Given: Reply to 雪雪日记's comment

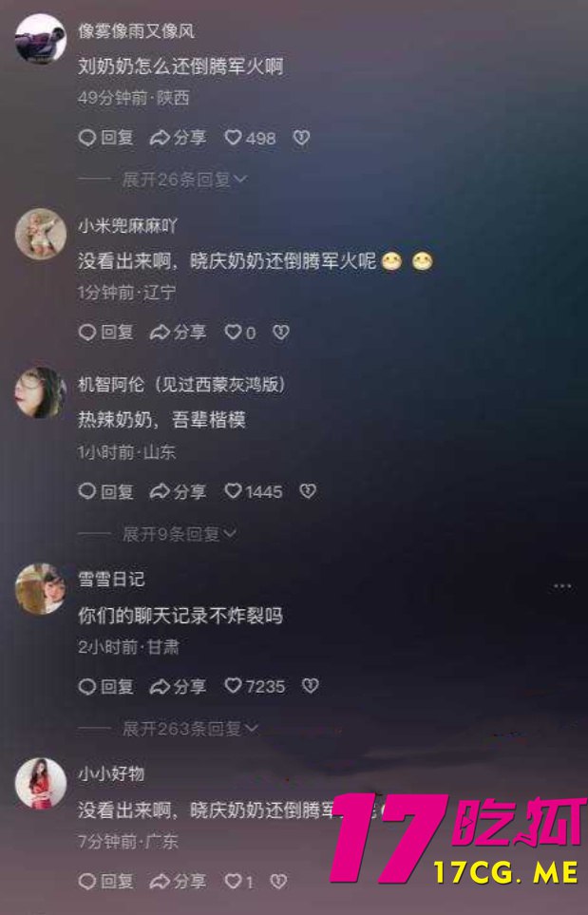Looking at the screenshot, I should [106, 686].
